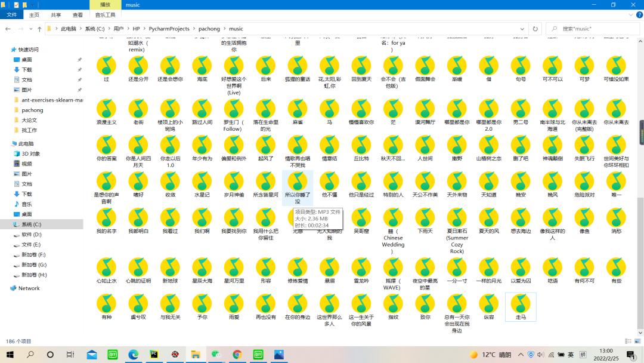
Task: Open Network in the navigation pane
Action: coord(29,288)
